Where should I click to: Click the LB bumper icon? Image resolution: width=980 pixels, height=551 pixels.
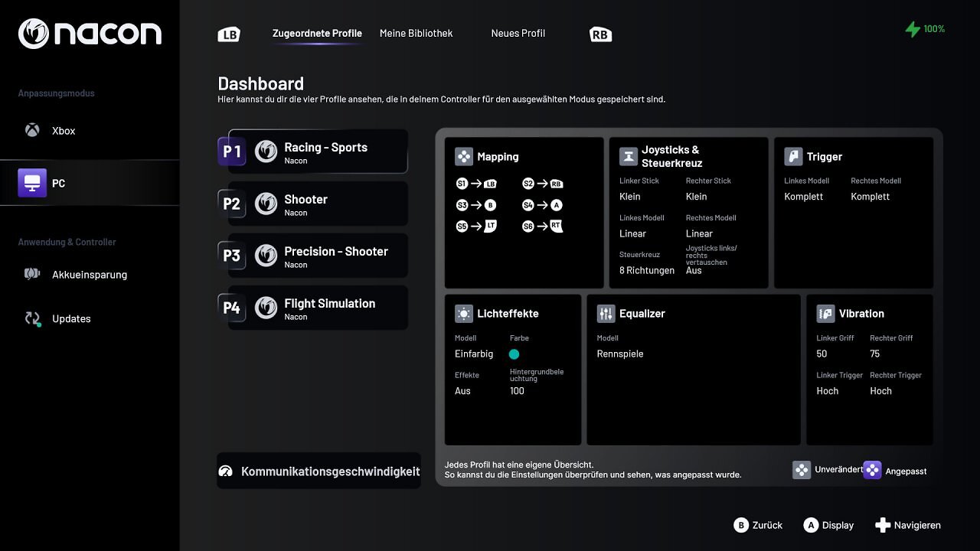[x=229, y=34]
